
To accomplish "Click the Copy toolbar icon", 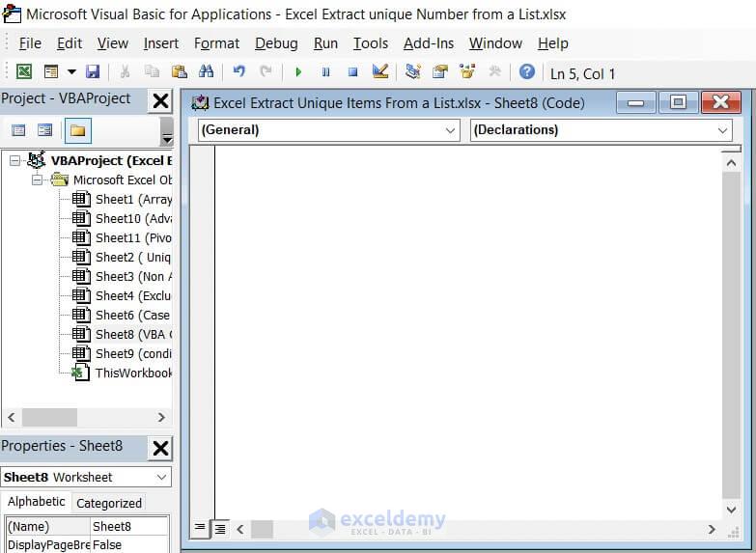I will pyautogui.click(x=152, y=71).
